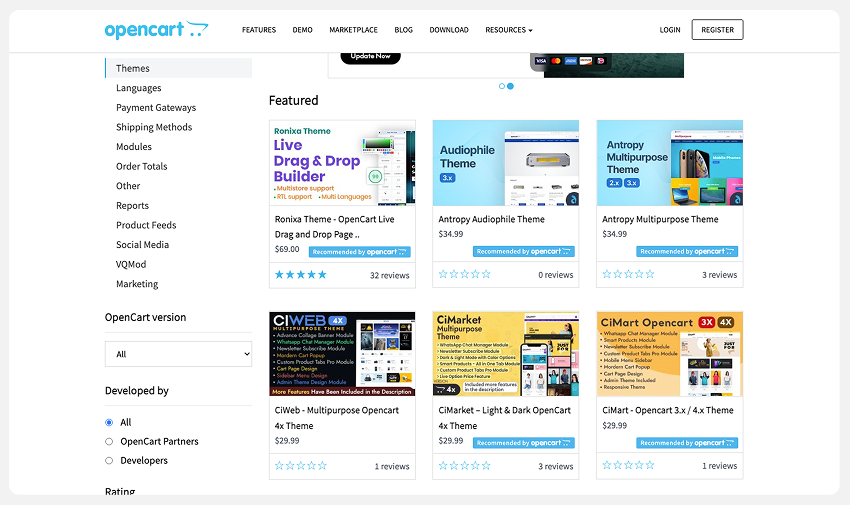The height and width of the screenshot is (505, 850).
Task: Select OpenCart Partners radio button
Action: point(109,442)
